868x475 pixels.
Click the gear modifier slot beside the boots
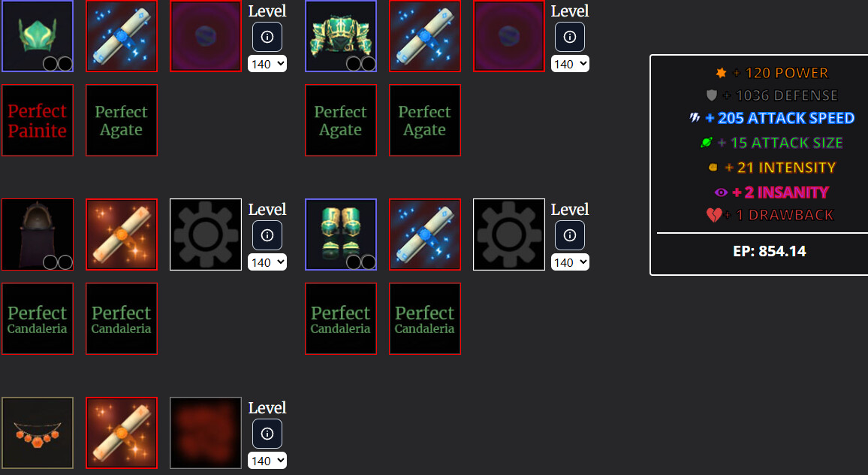pos(509,234)
